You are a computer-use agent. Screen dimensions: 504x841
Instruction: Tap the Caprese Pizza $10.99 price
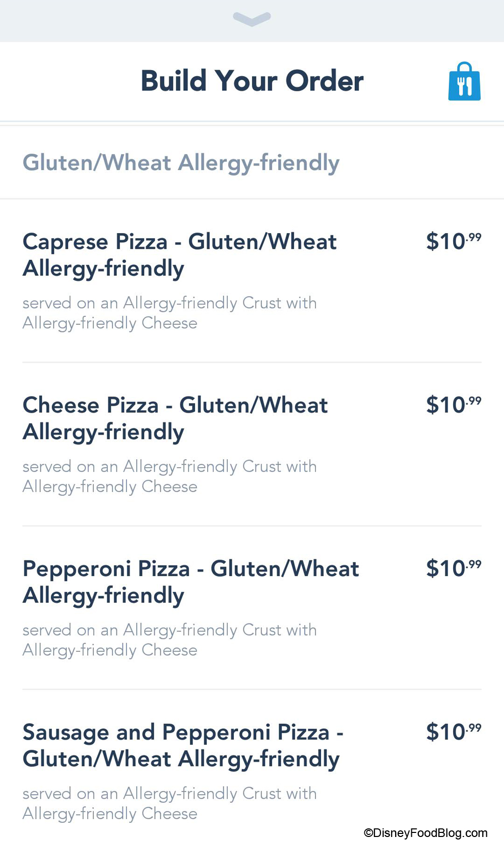pyautogui.click(x=453, y=241)
